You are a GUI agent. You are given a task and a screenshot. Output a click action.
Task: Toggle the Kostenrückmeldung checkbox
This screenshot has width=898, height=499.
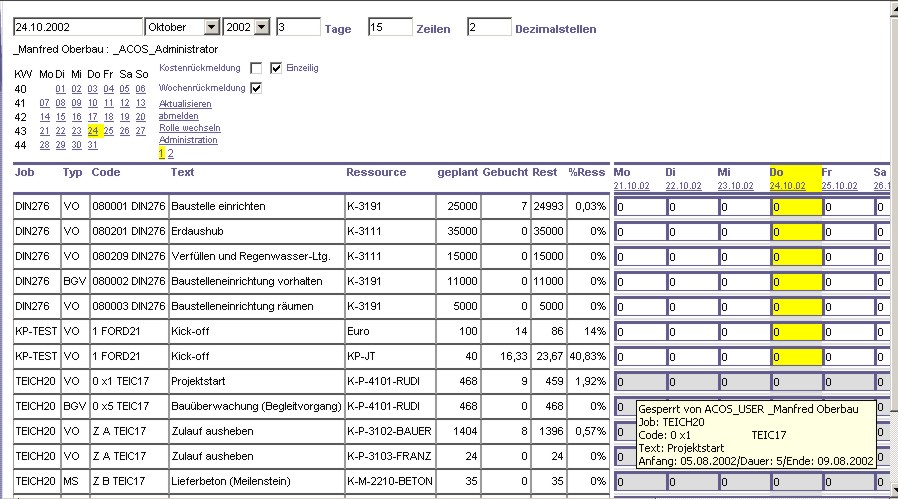(256, 68)
